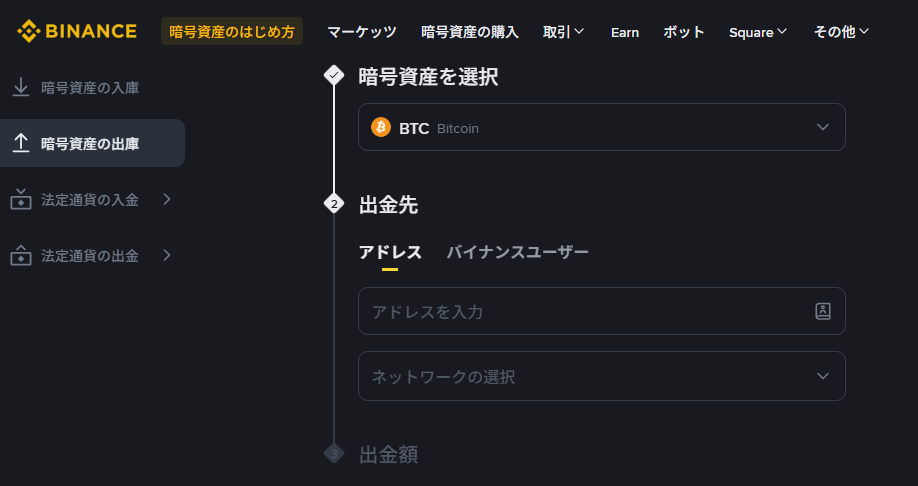Click the crypto deposit download icon
This screenshot has height=486, width=918.
(x=20, y=88)
